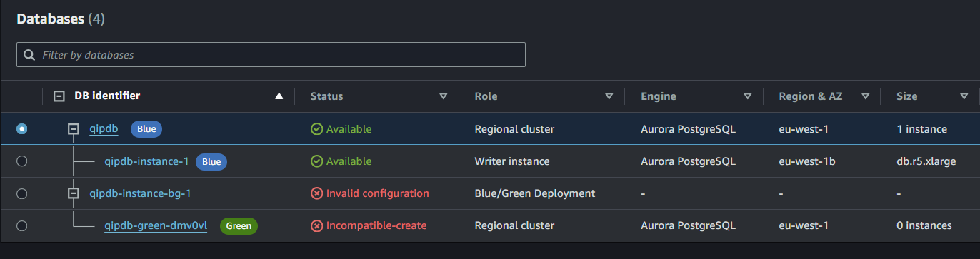Viewport: 980px width, 259px height.
Task: Sort by Size column arrow
Action: click(x=964, y=96)
